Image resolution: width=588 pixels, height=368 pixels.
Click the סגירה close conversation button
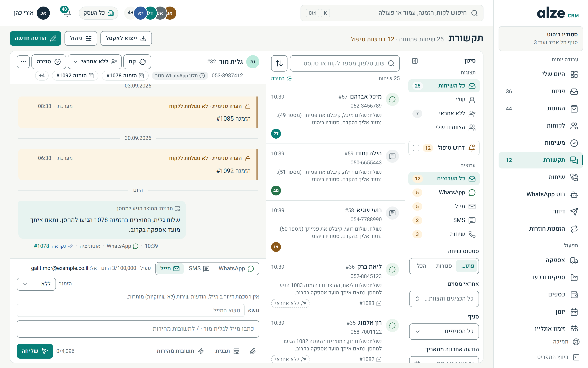49,62
